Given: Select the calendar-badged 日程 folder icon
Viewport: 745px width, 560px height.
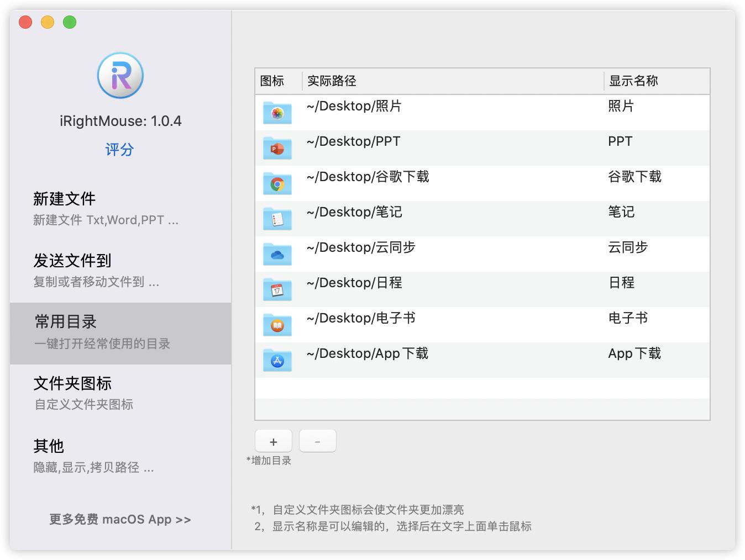Looking at the screenshot, I should [277, 289].
